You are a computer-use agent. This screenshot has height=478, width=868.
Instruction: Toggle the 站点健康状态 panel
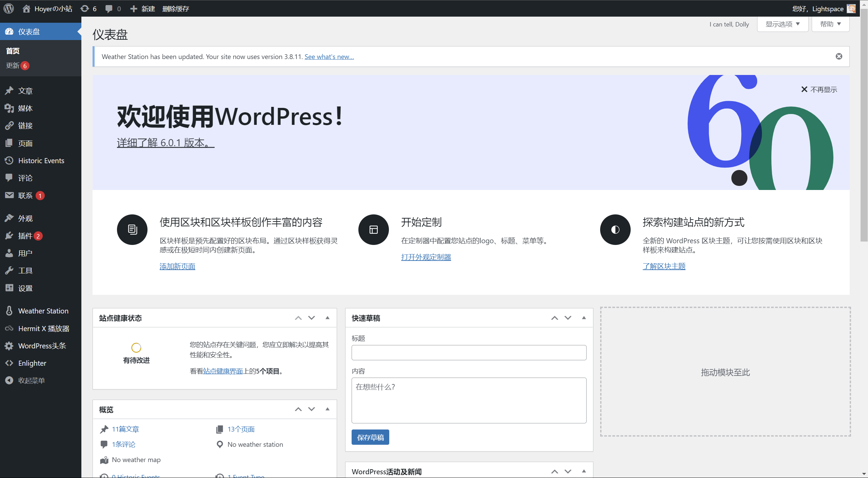[327, 318]
